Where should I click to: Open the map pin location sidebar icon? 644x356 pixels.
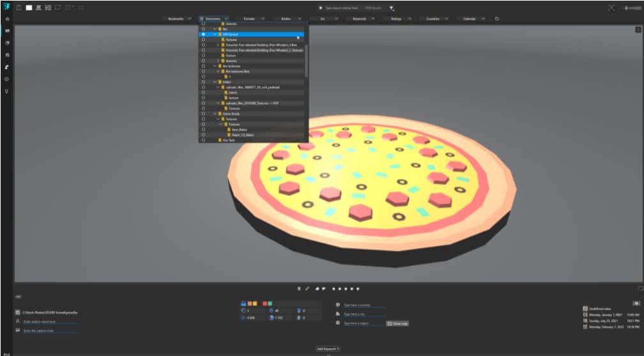7,91
